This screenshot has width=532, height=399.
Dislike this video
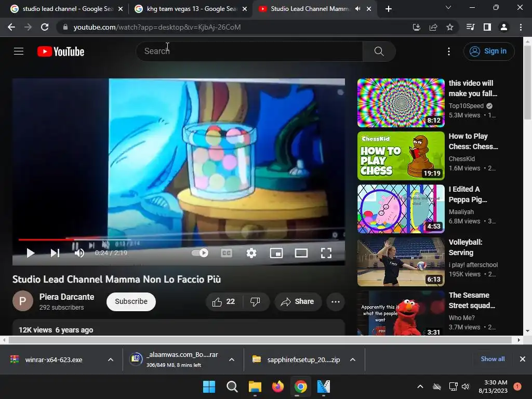[x=255, y=302]
